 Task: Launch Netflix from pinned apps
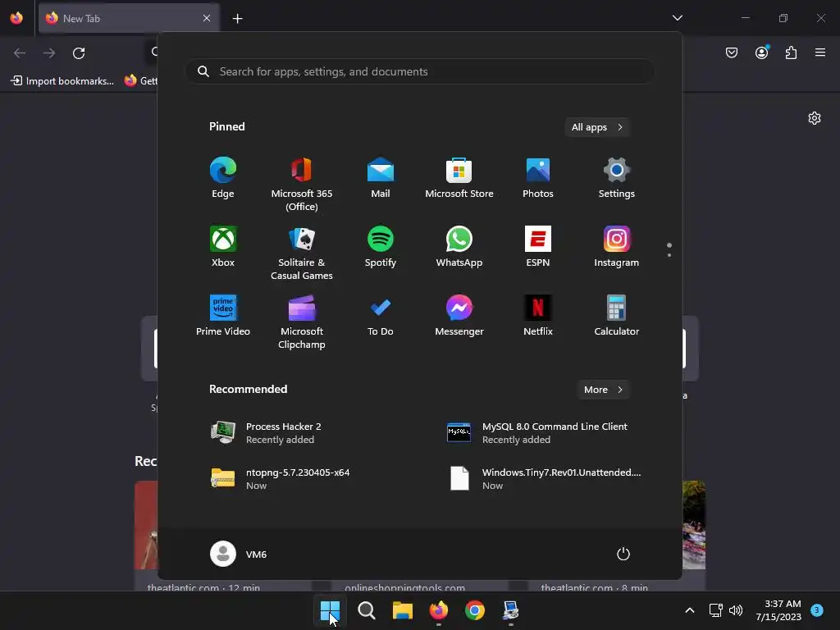[538, 316]
